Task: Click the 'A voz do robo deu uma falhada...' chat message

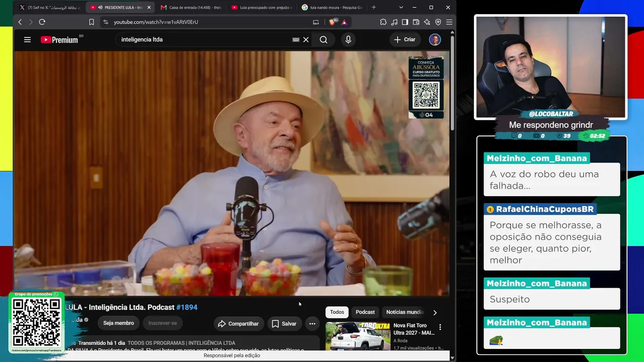Action: [x=552, y=180]
